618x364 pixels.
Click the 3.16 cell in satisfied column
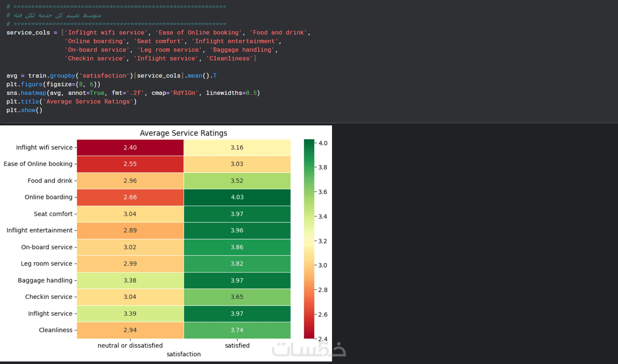237,147
